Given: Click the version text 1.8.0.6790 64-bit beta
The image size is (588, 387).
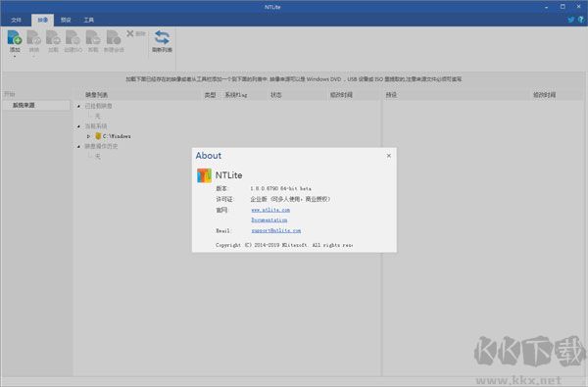Looking at the screenshot, I should click(281, 189).
